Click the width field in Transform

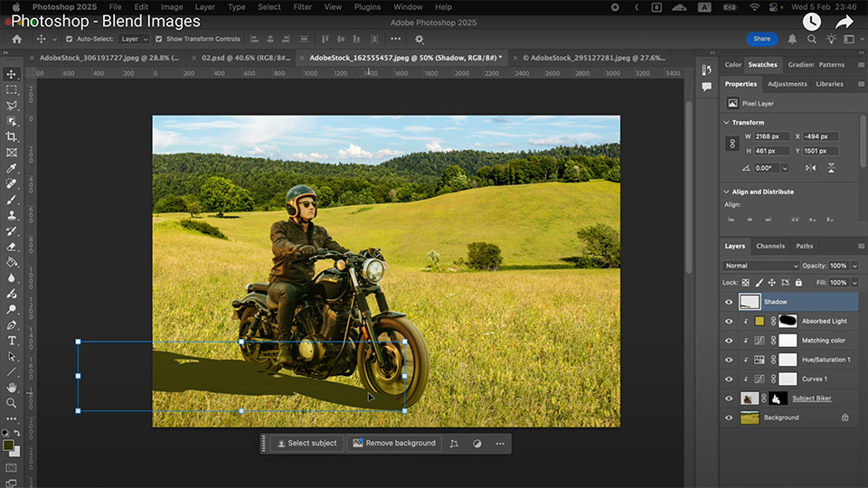pos(771,136)
